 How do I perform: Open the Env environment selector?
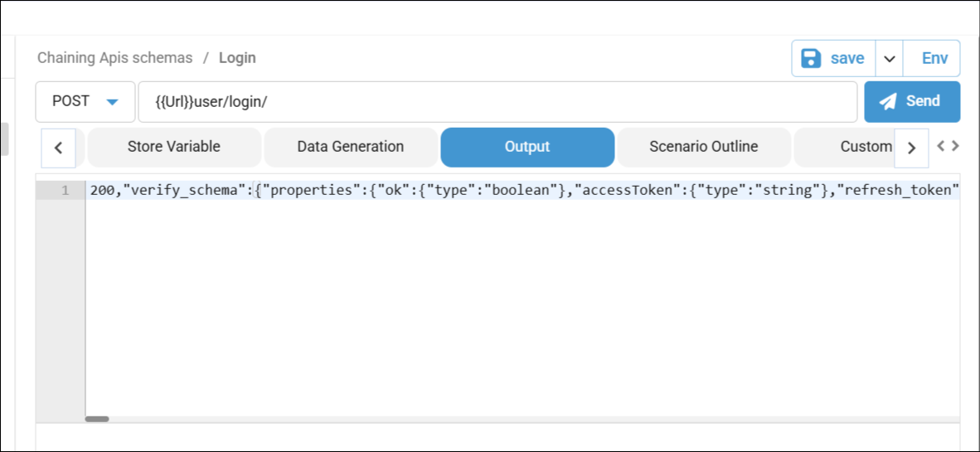(x=934, y=59)
